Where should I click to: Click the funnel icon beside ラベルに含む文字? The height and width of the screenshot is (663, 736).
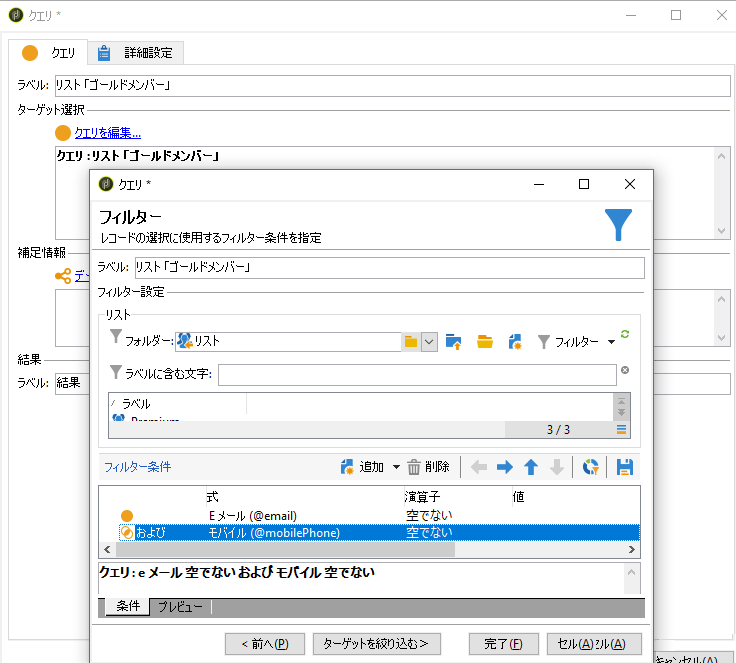click(115, 372)
